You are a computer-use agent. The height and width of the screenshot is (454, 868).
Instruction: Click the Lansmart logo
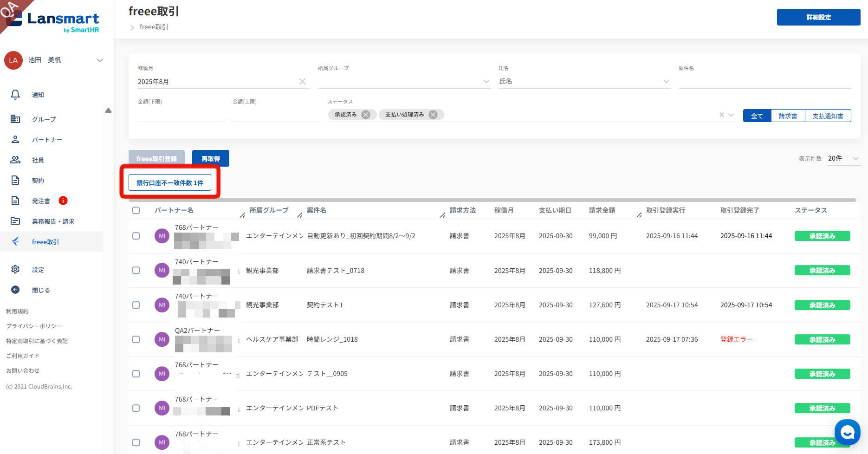(52, 21)
